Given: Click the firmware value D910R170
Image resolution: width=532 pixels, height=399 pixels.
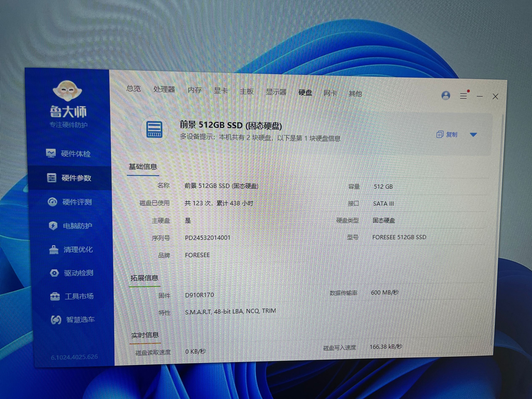Looking at the screenshot, I should pos(199,295).
